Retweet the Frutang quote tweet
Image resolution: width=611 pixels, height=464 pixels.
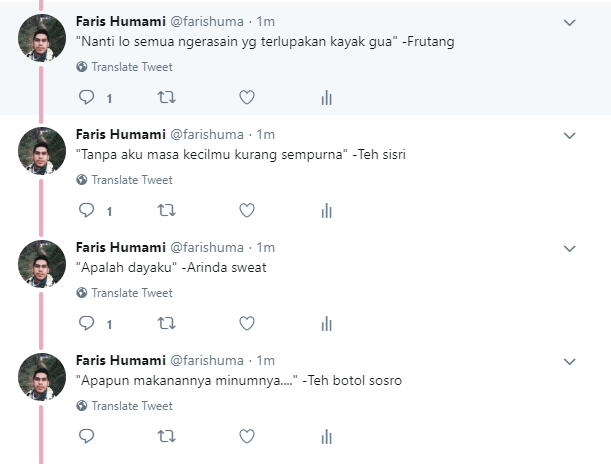pyautogui.click(x=166, y=98)
